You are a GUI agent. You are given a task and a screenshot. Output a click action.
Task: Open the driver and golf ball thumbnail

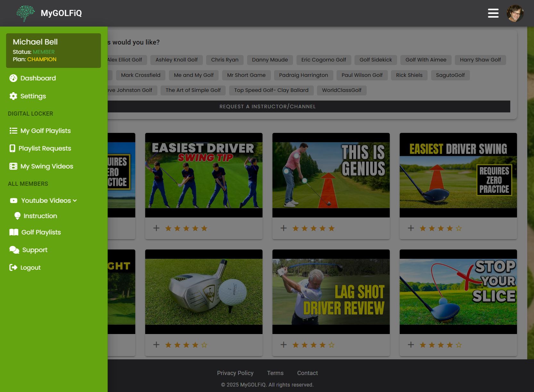coord(204,292)
